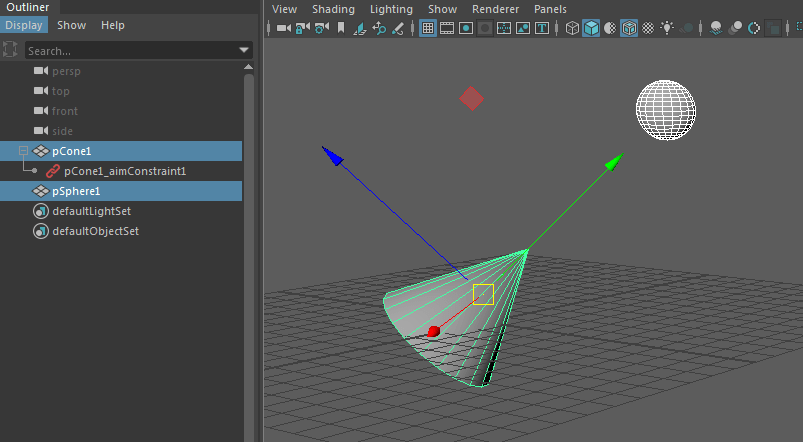This screenshot has height=442, width=803.
Task: Click the Image Plane icon
Action: [x=360, y=28]
